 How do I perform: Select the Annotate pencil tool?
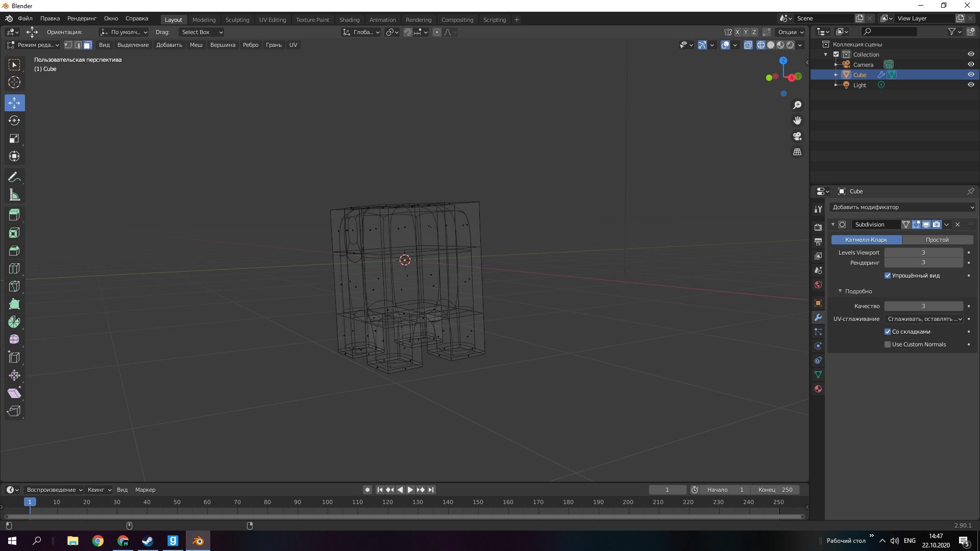(x=14, y=177)
